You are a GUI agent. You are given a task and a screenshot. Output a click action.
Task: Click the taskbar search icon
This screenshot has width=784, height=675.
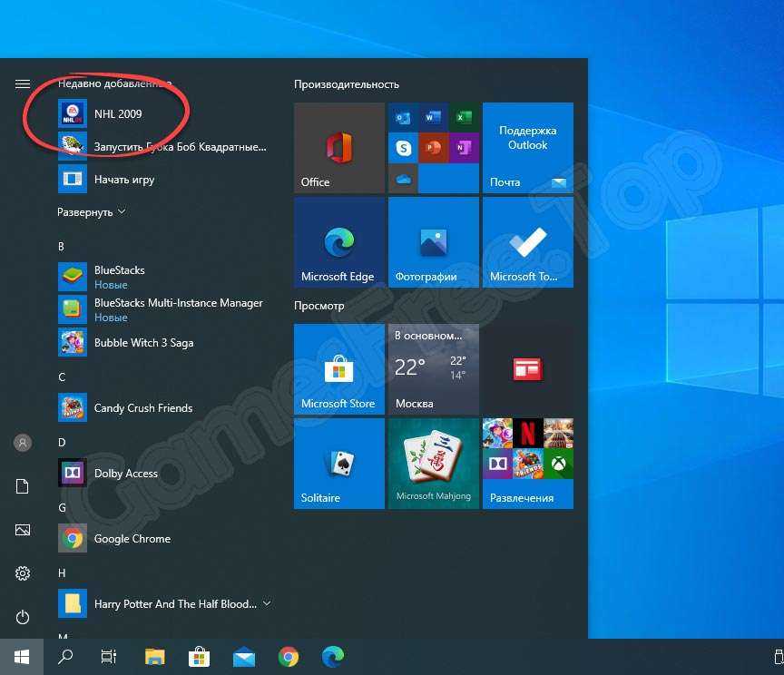[65, 656]
